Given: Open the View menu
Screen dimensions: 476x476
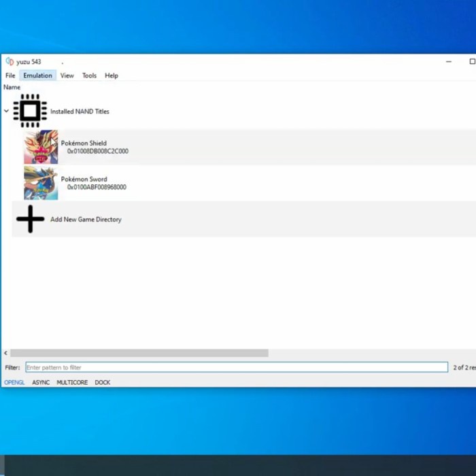Looking at the screenshot, I should coord(67,75).
